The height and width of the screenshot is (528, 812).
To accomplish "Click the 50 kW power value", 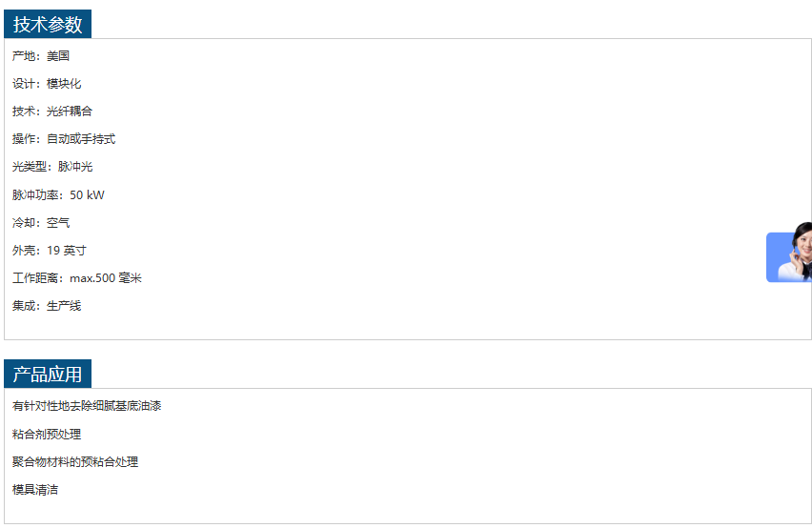I will (x=88, y=195).
